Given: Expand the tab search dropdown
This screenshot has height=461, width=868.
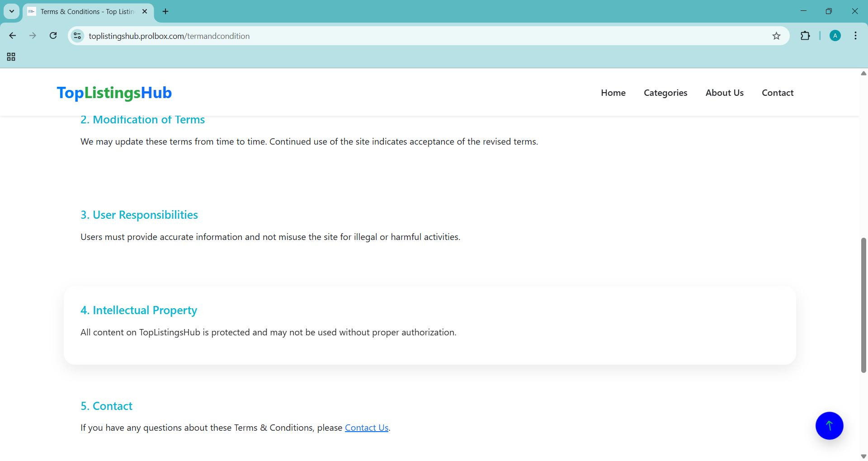Looking at the screenshot, I should pos(12,11).
